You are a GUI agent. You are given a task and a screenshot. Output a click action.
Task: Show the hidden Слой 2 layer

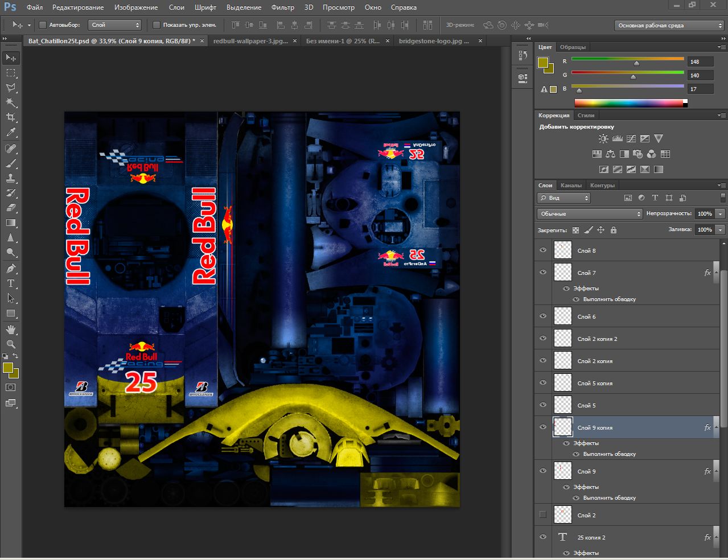[x=543, y=515]
